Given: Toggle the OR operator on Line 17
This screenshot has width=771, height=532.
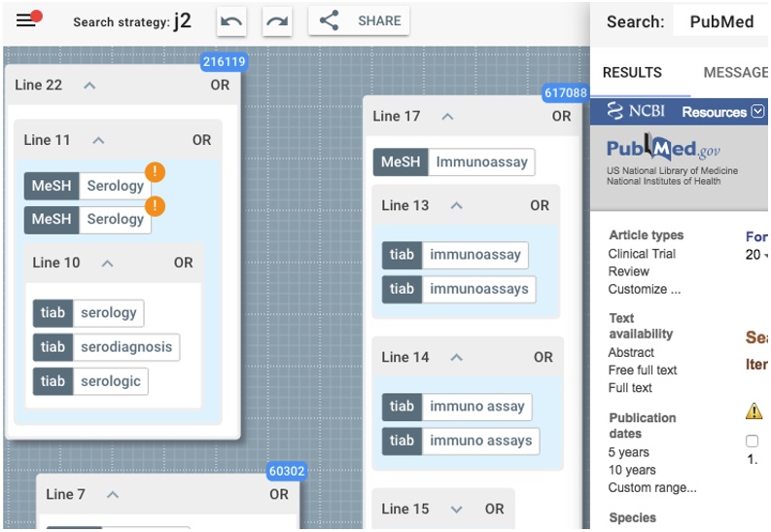Looking at the screenshot, I should pyautogui.click(x=562, y=117).
